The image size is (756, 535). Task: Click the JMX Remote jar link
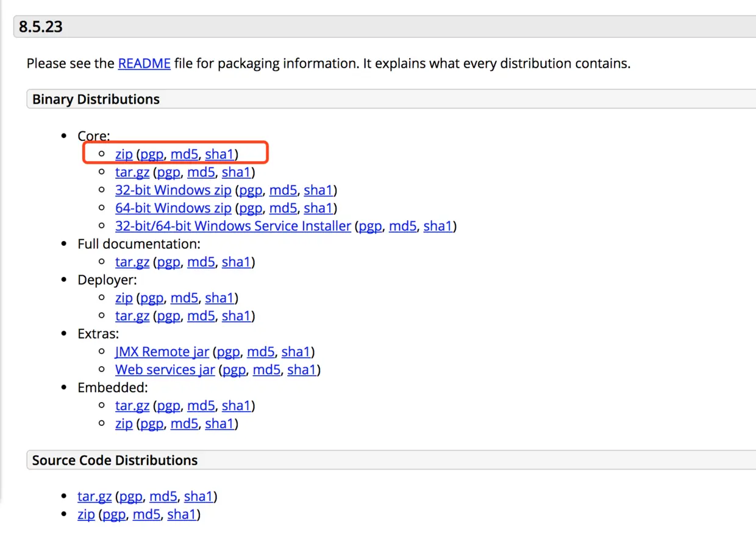tap(162, 352)
